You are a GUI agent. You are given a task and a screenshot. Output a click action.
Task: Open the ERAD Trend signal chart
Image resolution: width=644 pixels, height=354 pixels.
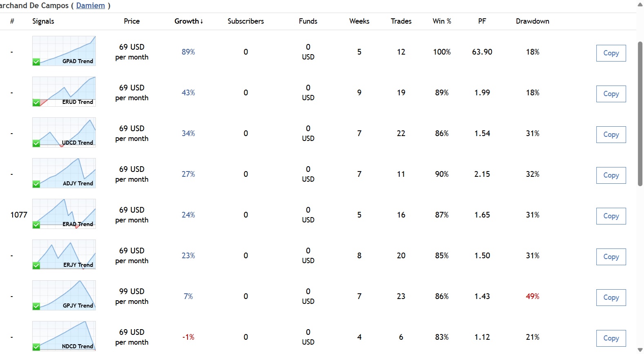click(64, 214)
